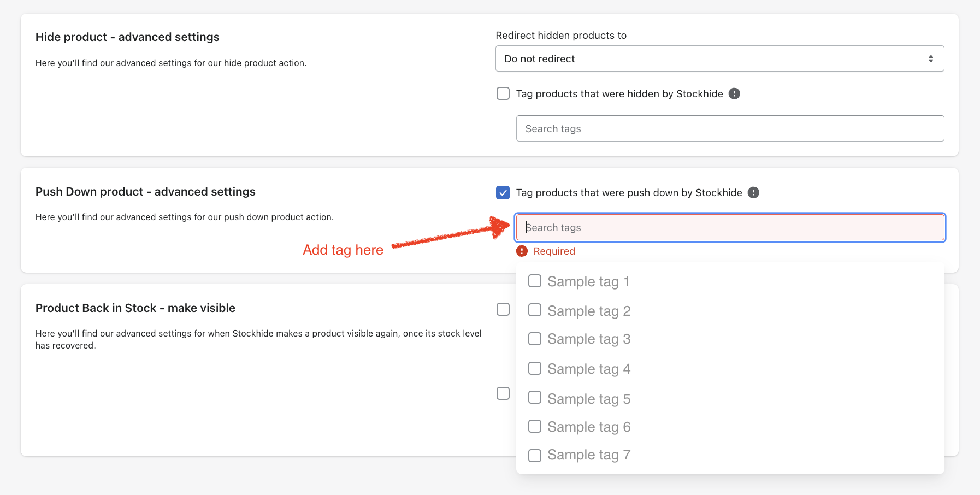Check Sample tag 6 option
This screenshot has height=495, width=980.
(535, 426)
